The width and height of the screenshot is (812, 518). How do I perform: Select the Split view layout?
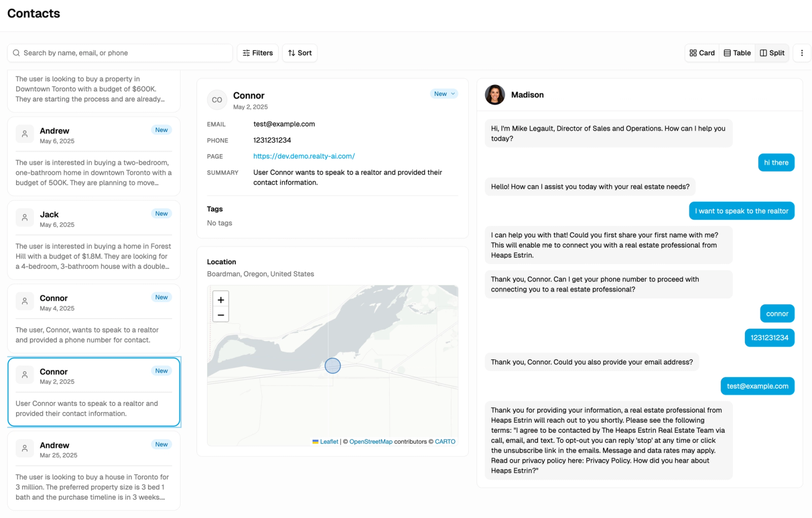(772, 53)
